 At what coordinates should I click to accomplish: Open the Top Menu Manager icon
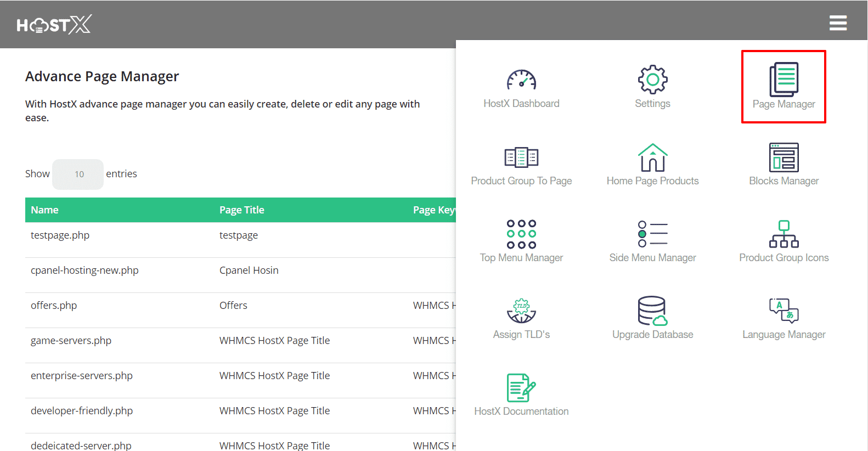point(521,234)
